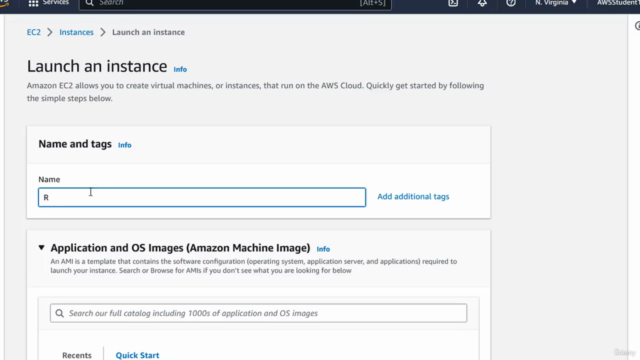Switch to the Recents tab
Screen dimensions: 640x360
(x=77, y=355)
